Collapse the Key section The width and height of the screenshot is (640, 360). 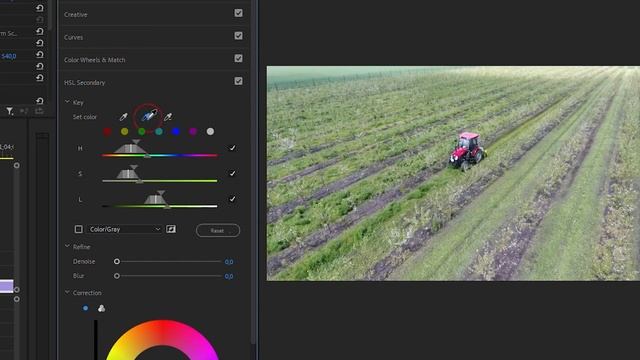67,102
